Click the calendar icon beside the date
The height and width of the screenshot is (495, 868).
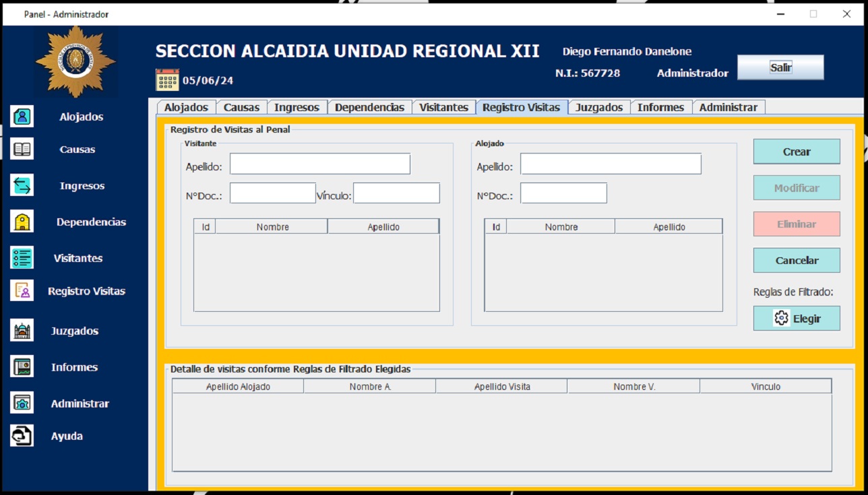pyautogui.click(x=167, y=80)
